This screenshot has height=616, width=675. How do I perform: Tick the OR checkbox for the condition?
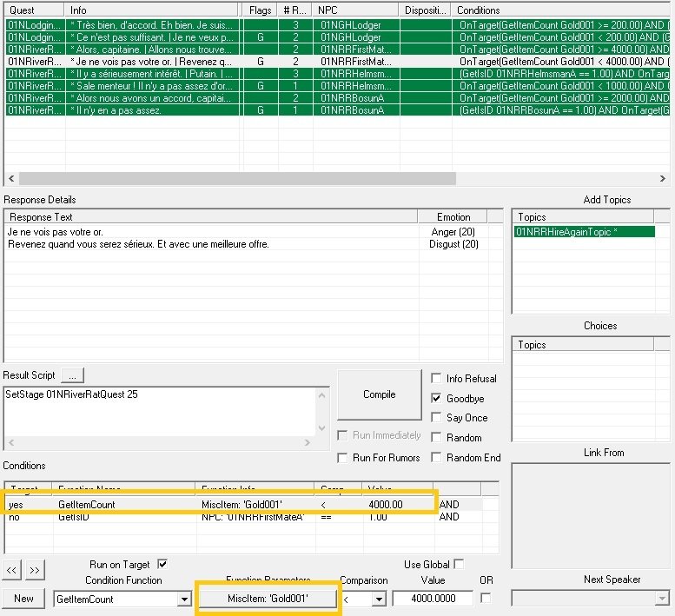tap(486, 598)
